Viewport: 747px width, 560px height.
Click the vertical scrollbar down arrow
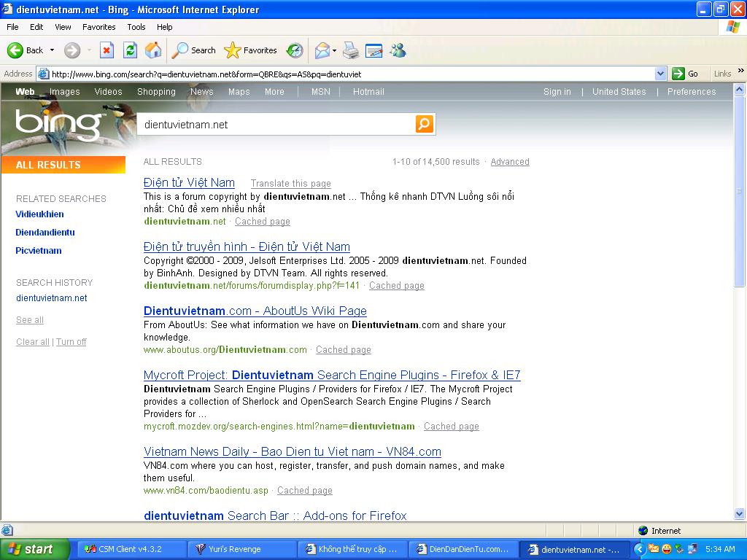coord(740,513)
